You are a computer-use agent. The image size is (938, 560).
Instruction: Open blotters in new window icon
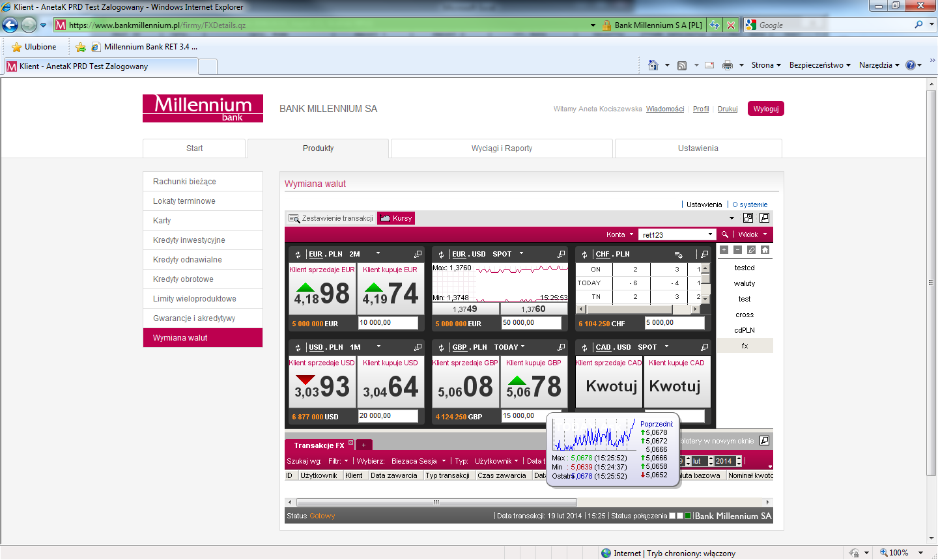pyautogui.click(x=765, y=441)
